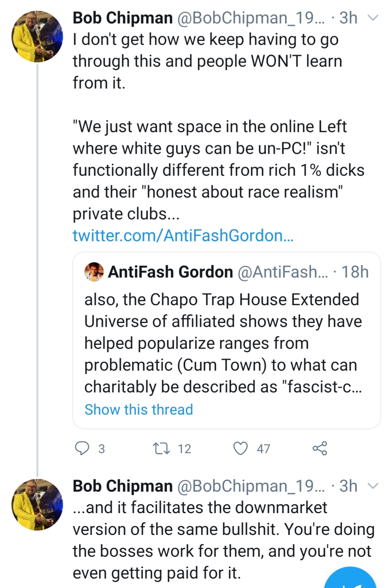Viewport: 392px width, 588px height.
Task: Like the tweet with 47 likes
Action: click(241, 448)
